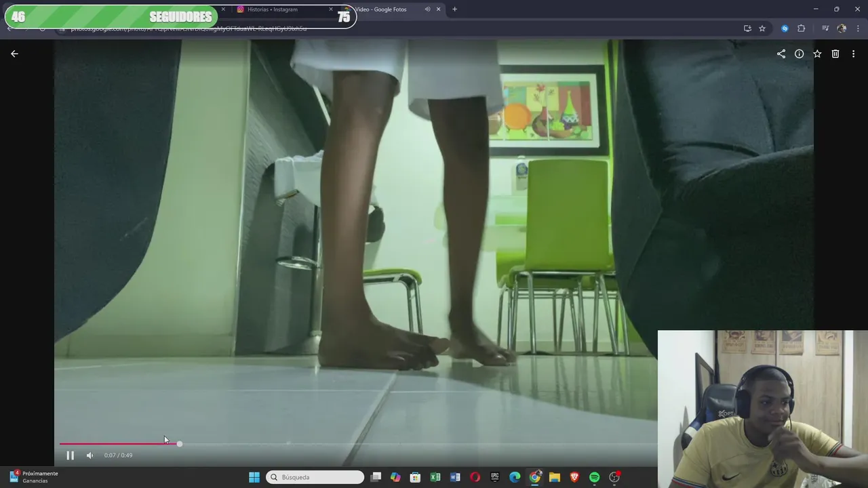Open Google Photos more options menu
The image size is (868, 488).
[854, 54]
